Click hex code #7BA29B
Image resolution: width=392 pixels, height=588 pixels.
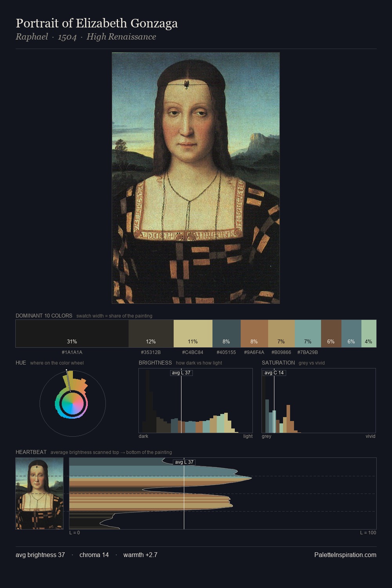click(x=308, y=352)
